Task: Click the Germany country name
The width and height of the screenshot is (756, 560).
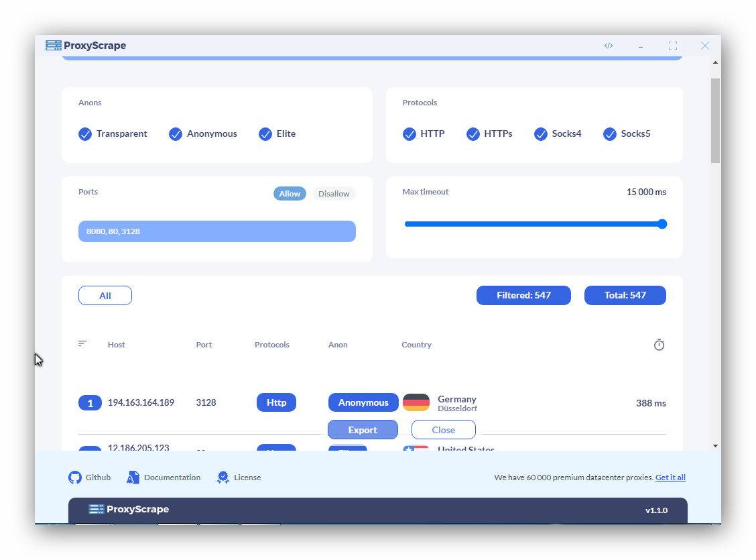Action: [456, 399]
